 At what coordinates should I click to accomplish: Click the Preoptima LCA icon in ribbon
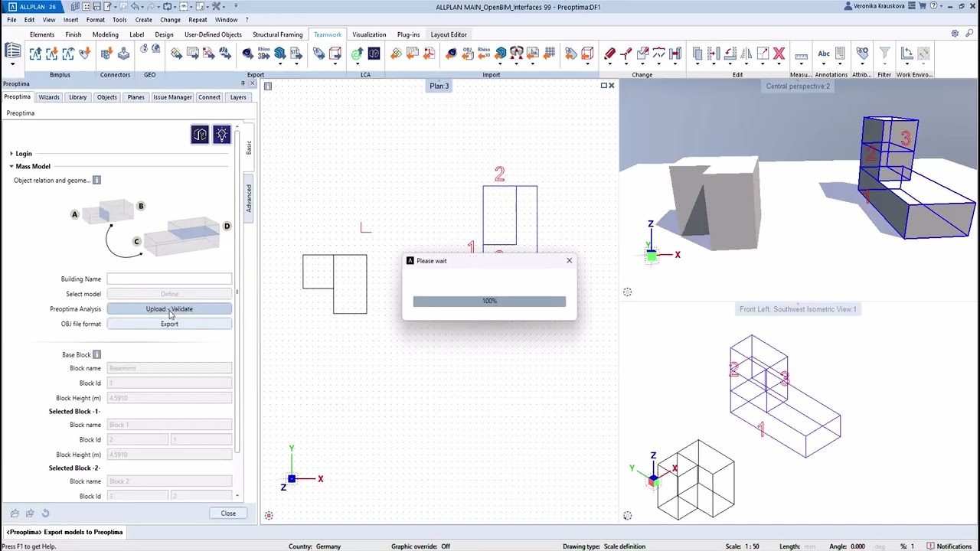(x=374, y=54)
